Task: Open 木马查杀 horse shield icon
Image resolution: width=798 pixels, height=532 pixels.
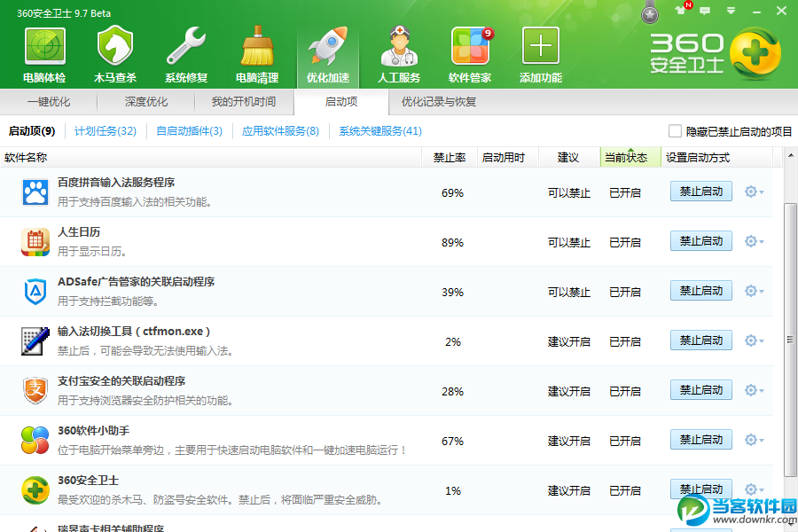Action: click(x=115, y=47)
